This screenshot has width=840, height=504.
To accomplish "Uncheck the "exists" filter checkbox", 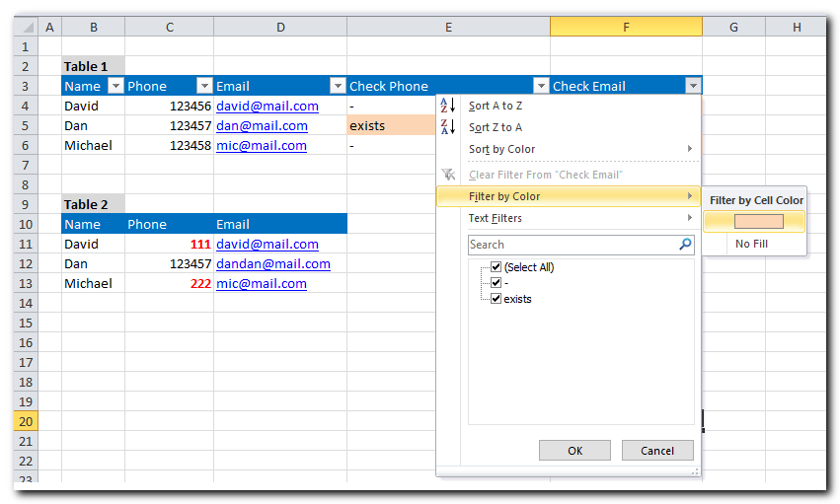I will [x=496, y=299].
